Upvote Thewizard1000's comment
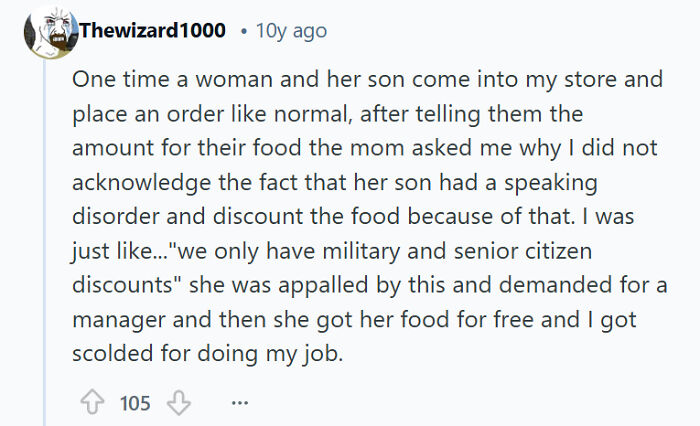The width and height of the screenshot is (700, 426). click(94, 403)
